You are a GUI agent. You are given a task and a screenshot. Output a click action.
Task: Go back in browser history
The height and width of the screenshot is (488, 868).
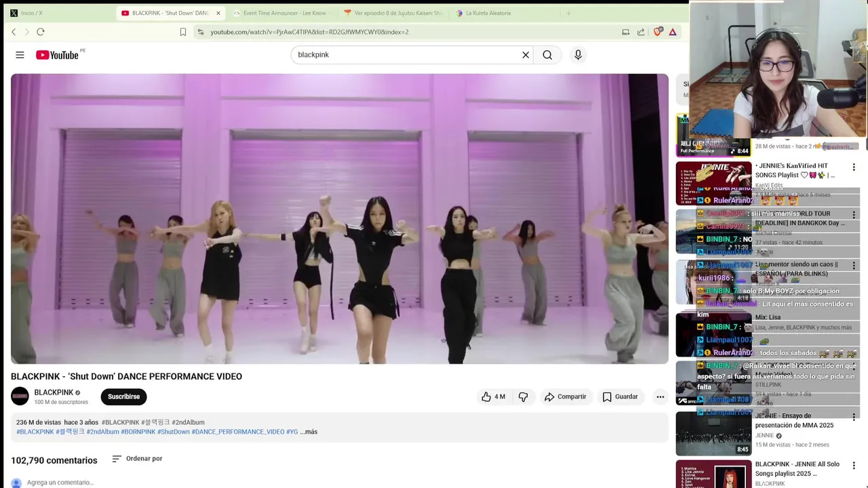click(14, 32)
